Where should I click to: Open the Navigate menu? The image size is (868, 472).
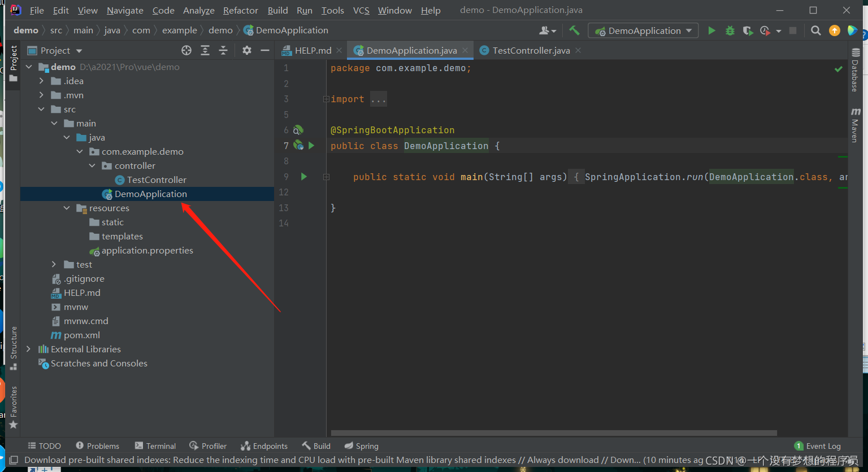125,10
